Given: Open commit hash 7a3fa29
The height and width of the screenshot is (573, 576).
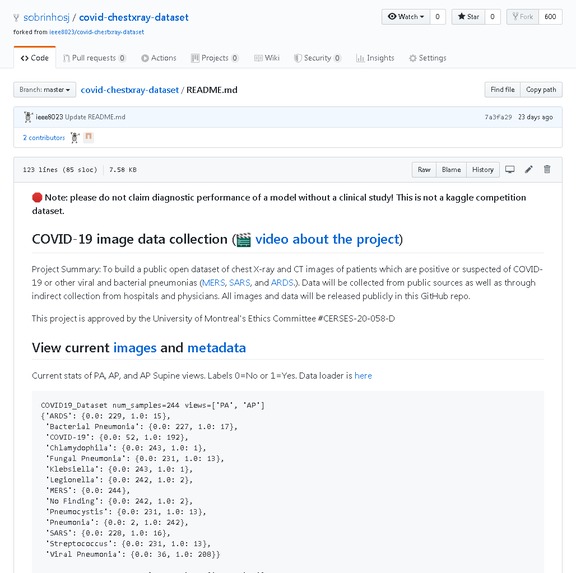Looking at the screenshot, I should 498,117.
